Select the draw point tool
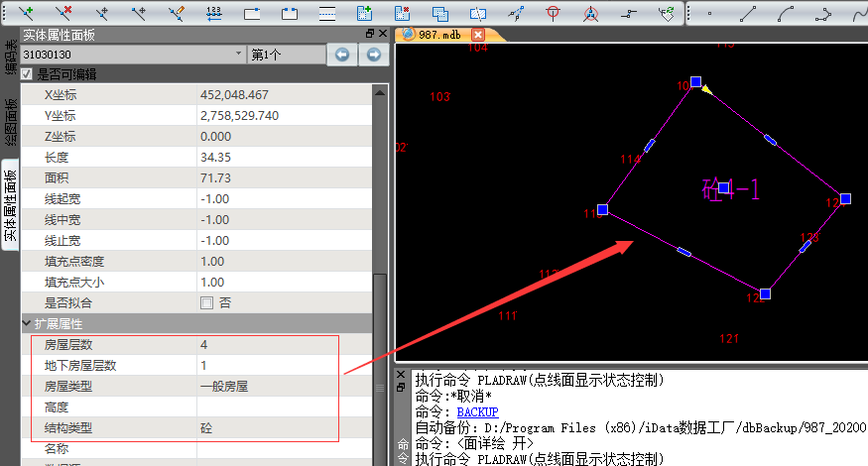Screen dimensions: 868x466 [x=709, y=13]
